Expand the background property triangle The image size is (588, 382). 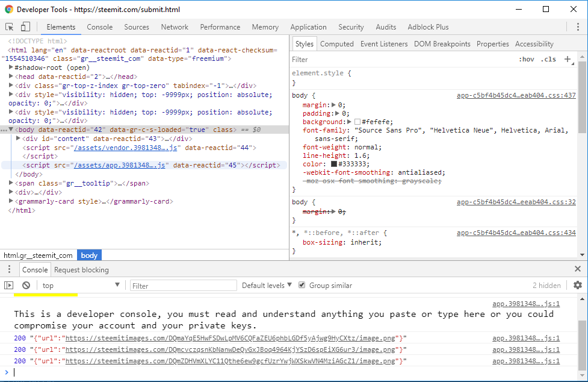click(350, 122)
